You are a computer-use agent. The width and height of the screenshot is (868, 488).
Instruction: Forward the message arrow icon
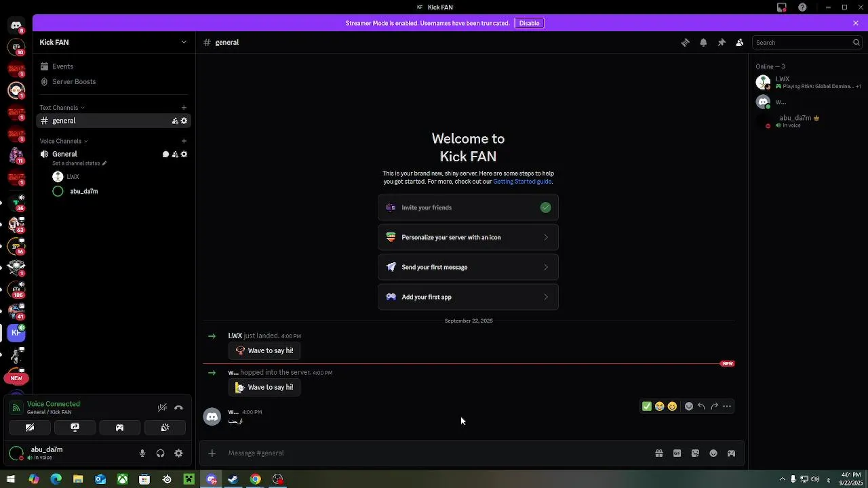point(714,407)
